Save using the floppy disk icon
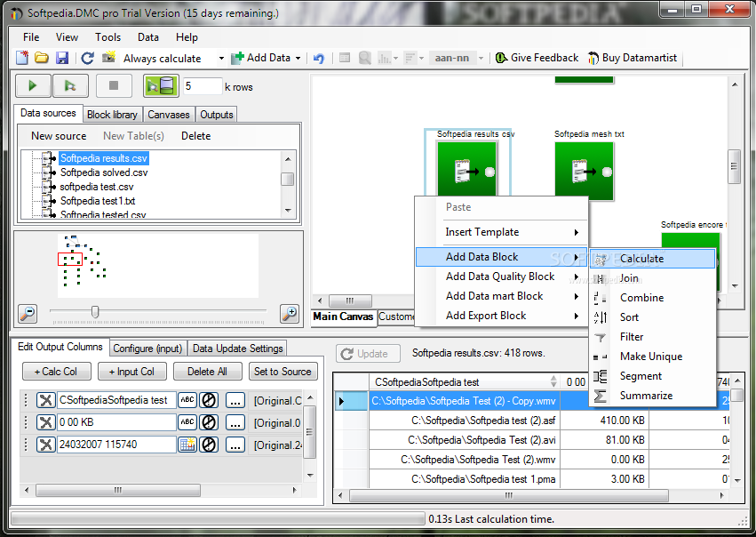 (61, 58)
